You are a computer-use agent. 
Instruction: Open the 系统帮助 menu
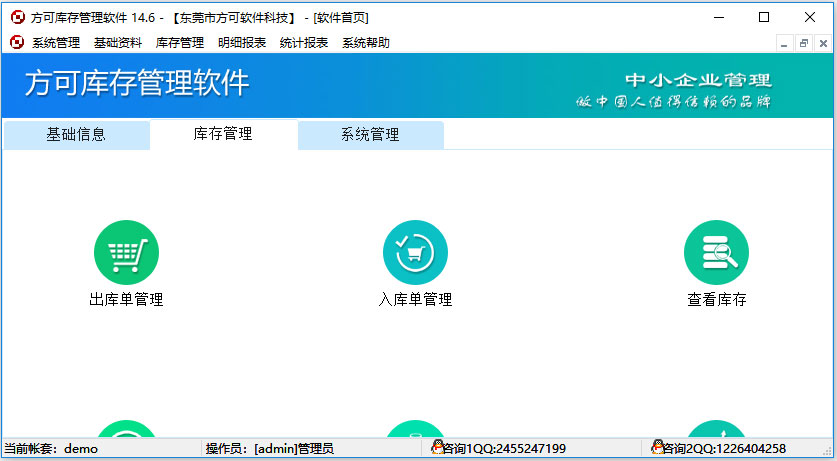coord(366,43)
